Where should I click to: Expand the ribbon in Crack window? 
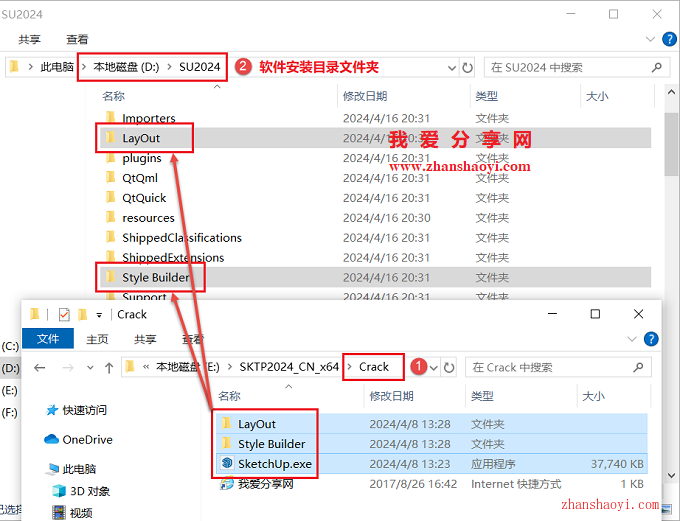[632, 339]
